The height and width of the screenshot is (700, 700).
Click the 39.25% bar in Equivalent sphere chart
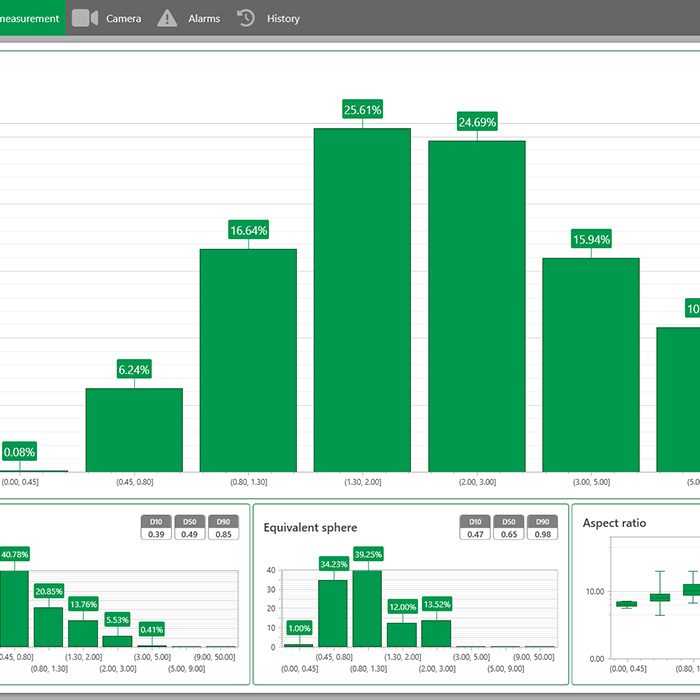(367, 608)
